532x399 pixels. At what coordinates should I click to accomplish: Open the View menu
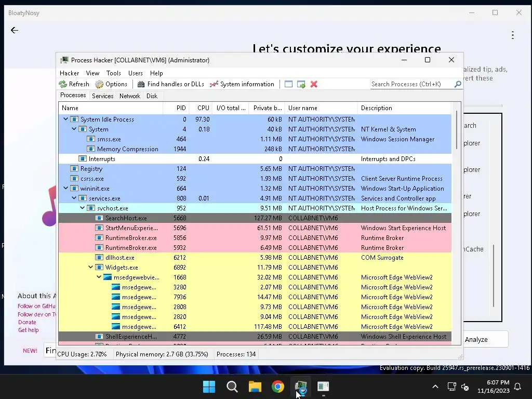[92, 73]
